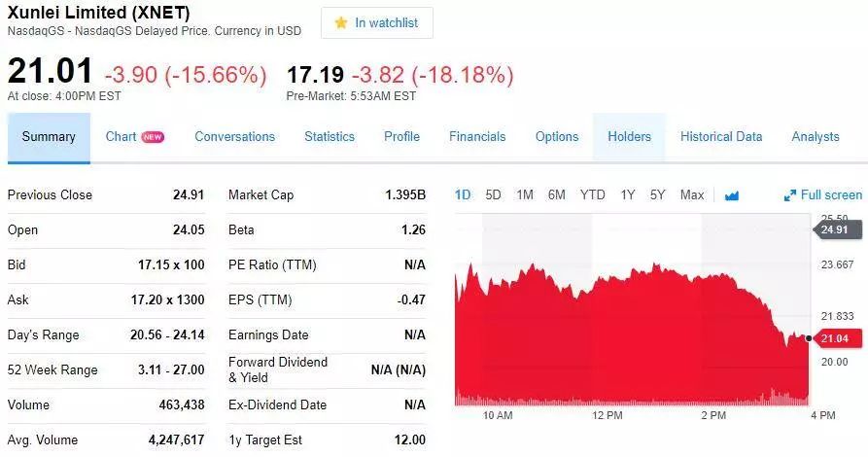Choose the 1M chart range
This screenshot has width=868, height=457.
(525, 194)
